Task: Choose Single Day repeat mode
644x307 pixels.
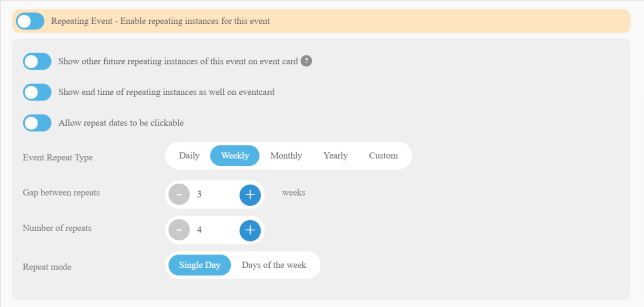Action: coord(200,265)
